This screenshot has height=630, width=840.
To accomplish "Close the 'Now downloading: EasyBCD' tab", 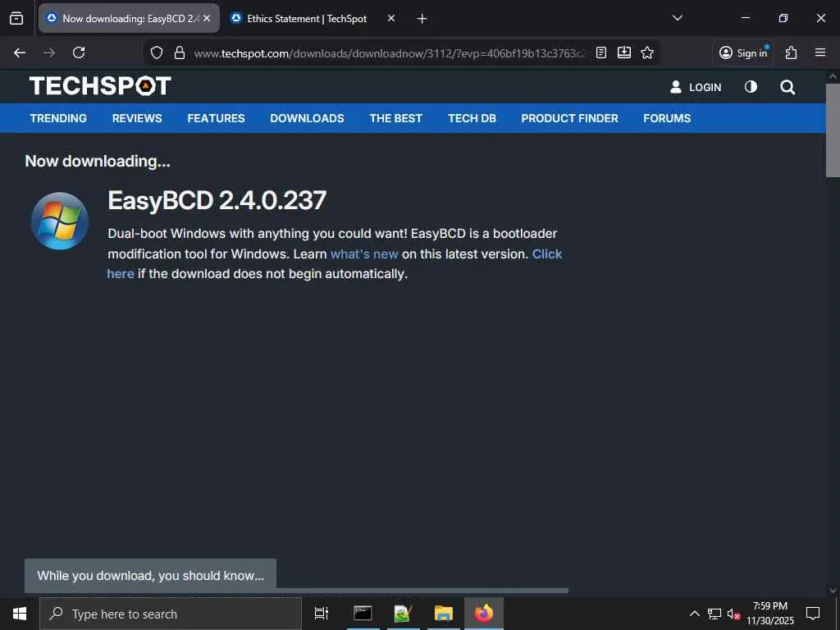I will [x=207, y=18].
